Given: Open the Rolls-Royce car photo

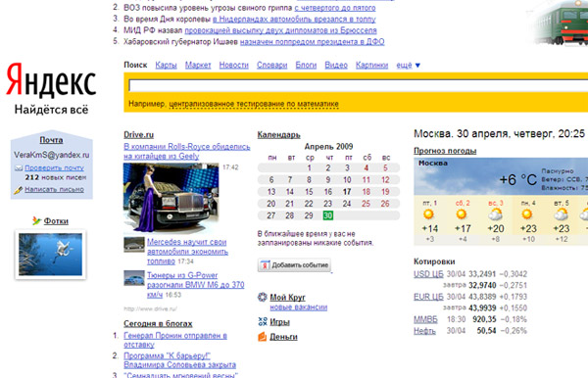Looking at the screenshot, I should pos(171,198).
